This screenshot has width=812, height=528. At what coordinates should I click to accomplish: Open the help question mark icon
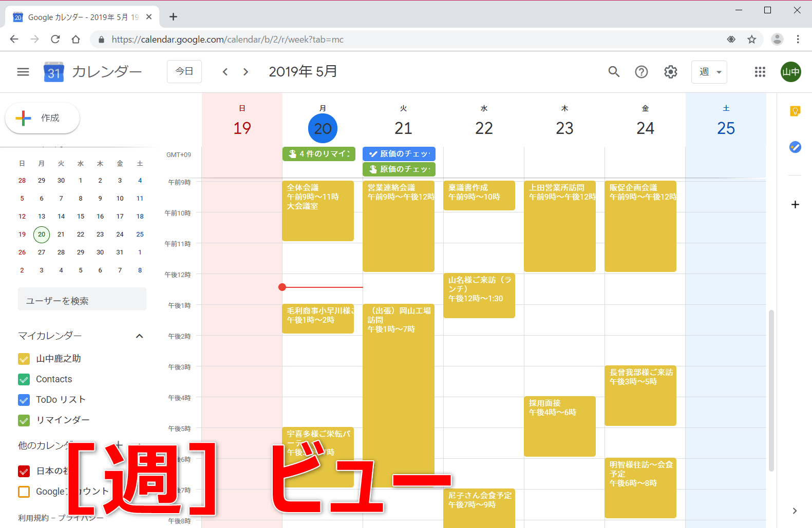641,72
